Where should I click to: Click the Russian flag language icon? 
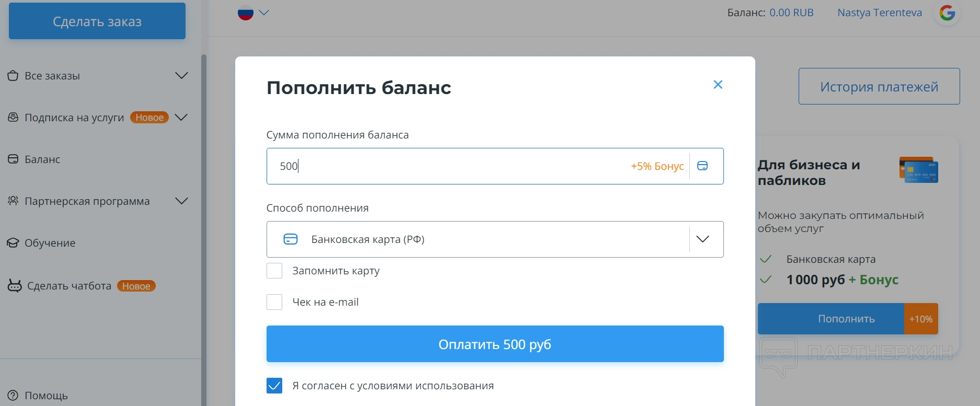(x=246, y=13)
